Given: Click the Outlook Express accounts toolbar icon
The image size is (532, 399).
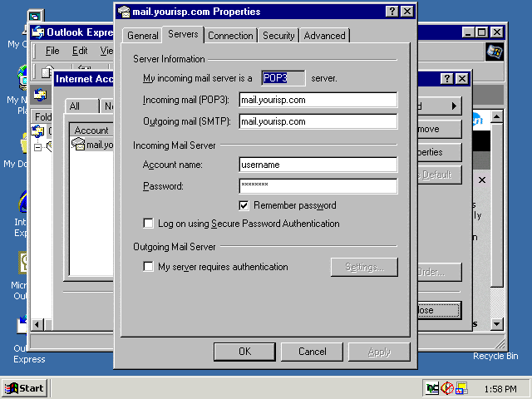Looking at the screenshot, I should [x=40, y=95].
